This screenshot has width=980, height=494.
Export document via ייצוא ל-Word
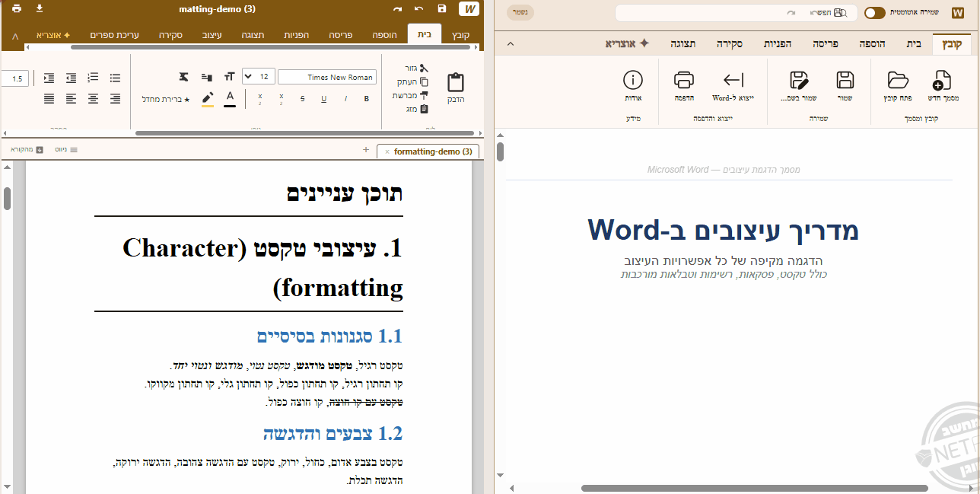coord(733,87)
